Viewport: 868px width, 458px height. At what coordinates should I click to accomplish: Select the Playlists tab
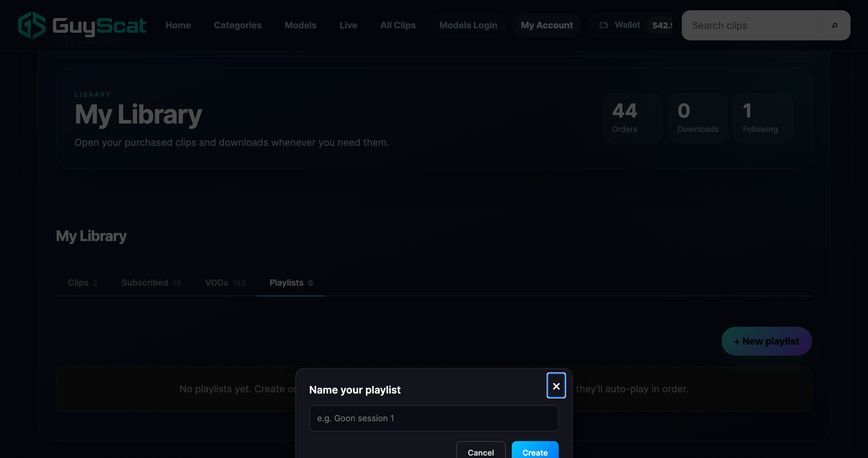pos(291,283)
